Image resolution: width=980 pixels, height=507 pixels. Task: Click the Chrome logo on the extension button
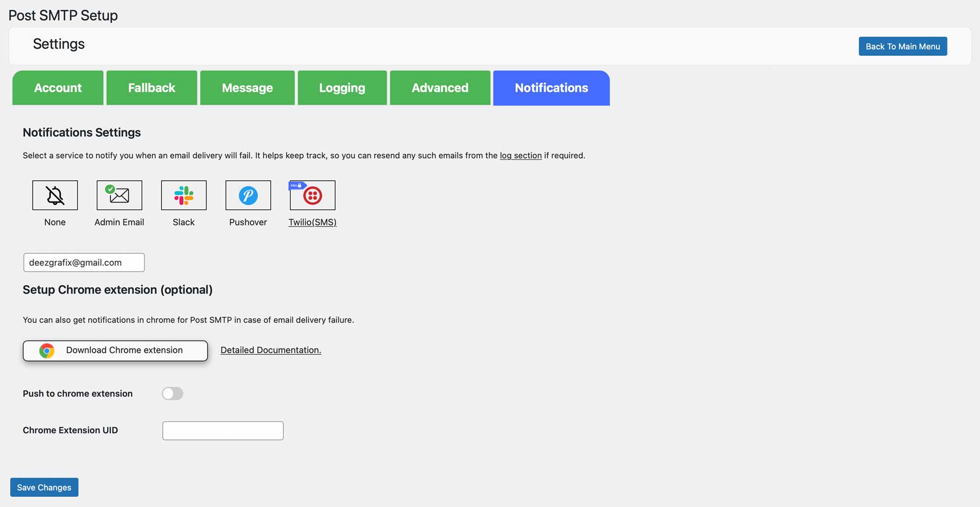(47, 351)
